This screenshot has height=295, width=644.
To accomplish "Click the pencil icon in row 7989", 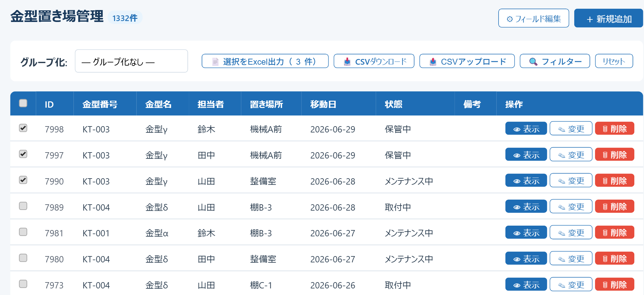I will (x=562, y=207).
